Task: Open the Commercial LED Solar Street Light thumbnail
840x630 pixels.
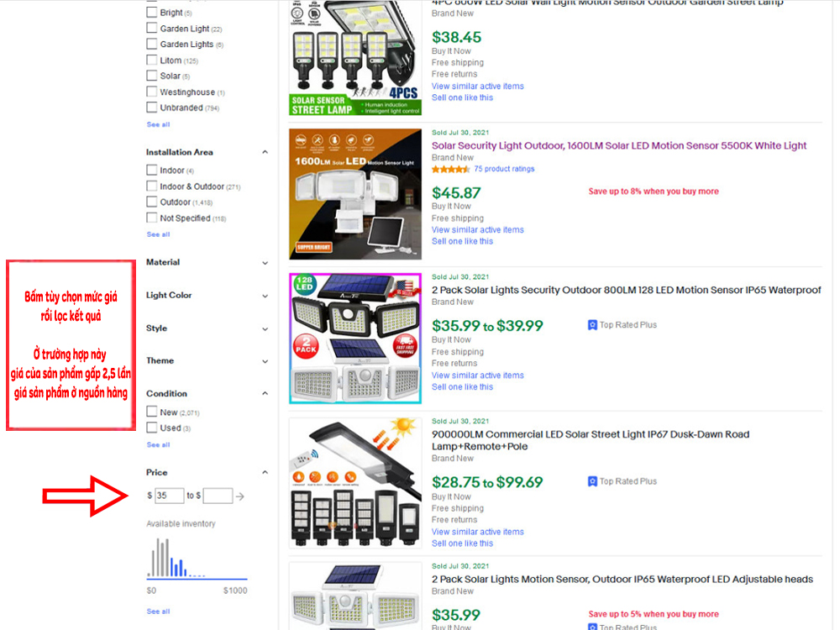Action: (x=355, y=483)
